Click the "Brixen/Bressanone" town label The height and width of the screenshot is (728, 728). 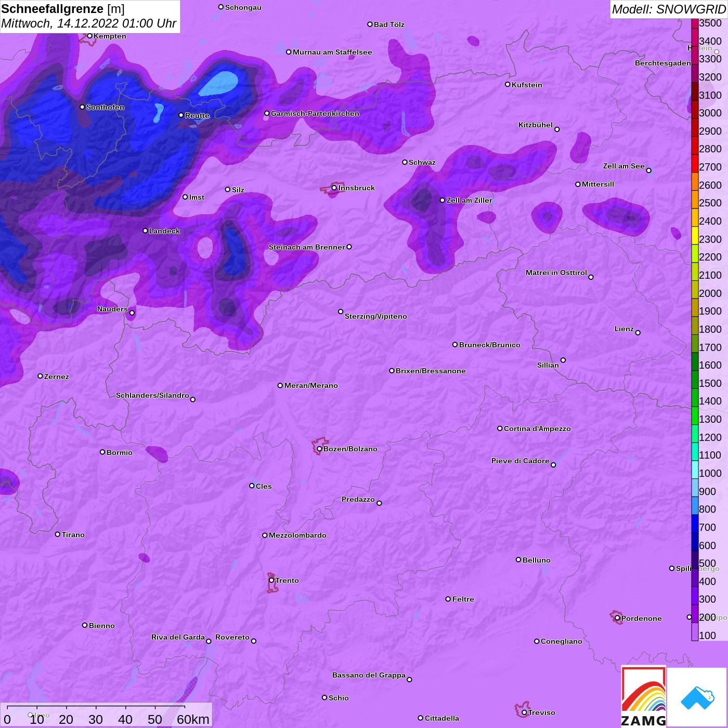431,371
